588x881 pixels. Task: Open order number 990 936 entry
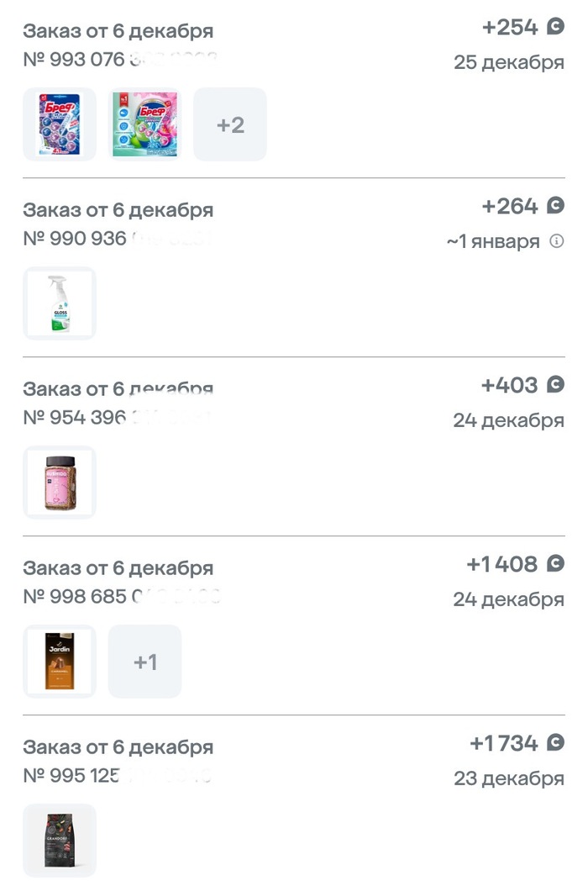point(118,210)
